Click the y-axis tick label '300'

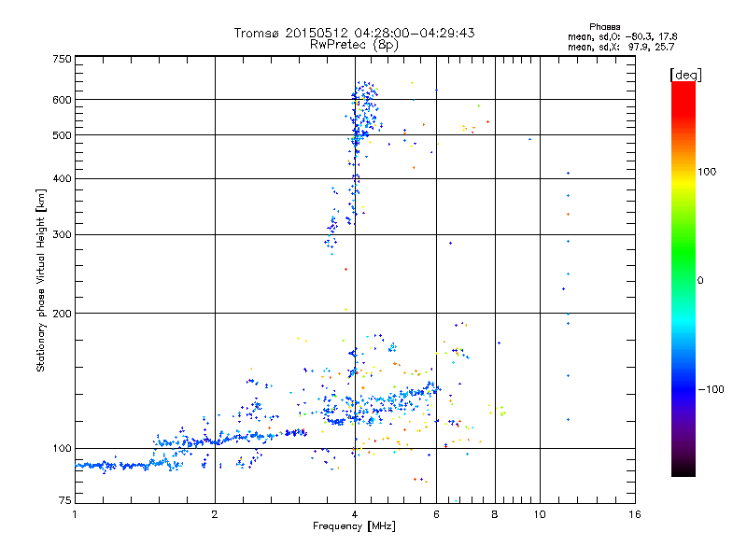pyautogui.click(x=62, y=235)
